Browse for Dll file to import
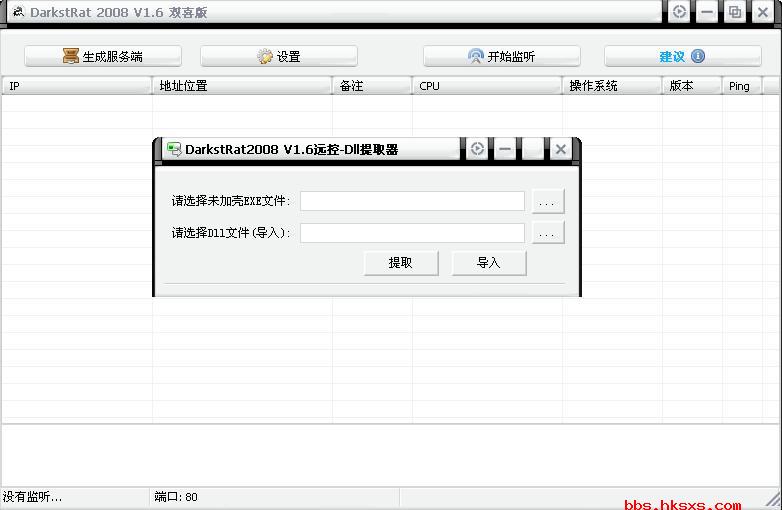782x510 pixels. click(x=548, y=232)
